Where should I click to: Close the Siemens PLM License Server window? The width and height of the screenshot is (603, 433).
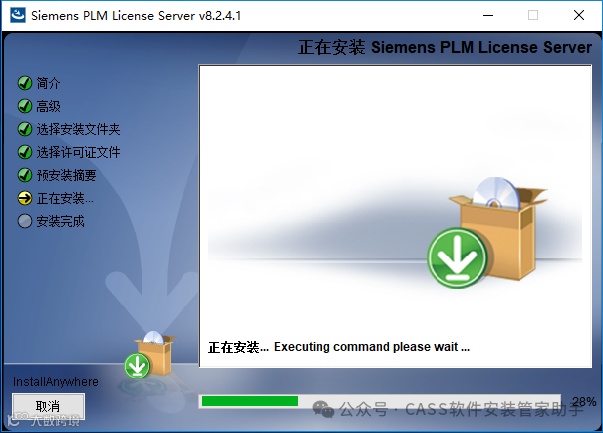point(579,15)
